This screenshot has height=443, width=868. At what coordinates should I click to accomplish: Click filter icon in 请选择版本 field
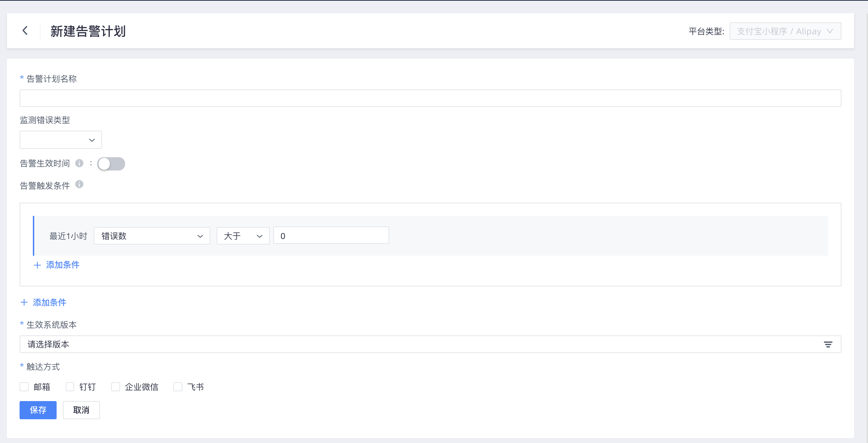pyautogui.click(x=828, y=344)
